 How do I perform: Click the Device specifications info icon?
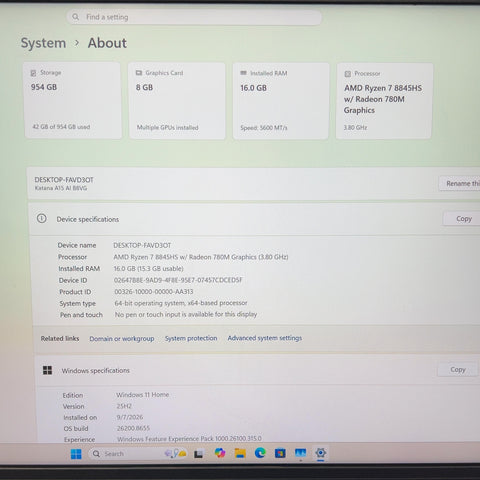click(42, 218)
